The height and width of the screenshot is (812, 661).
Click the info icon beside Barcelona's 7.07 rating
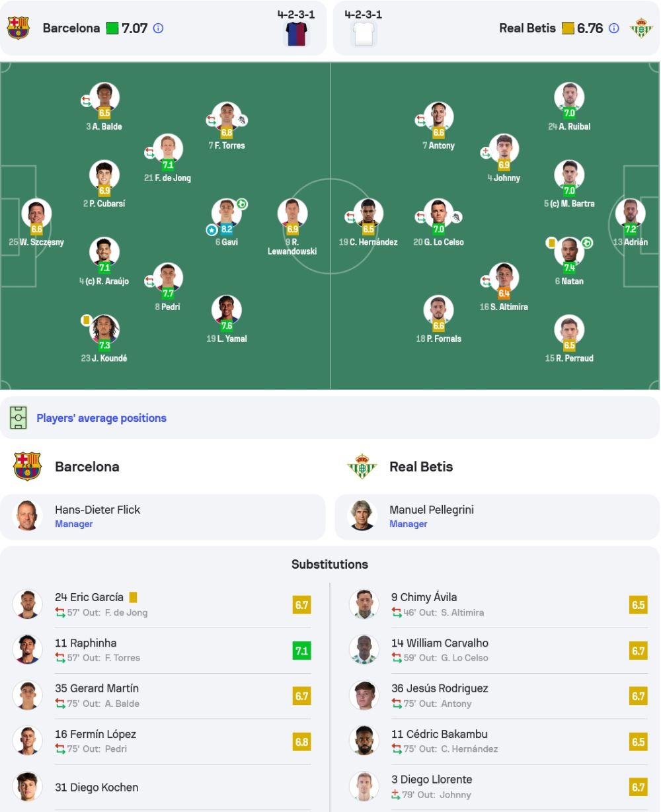(159, 28)
